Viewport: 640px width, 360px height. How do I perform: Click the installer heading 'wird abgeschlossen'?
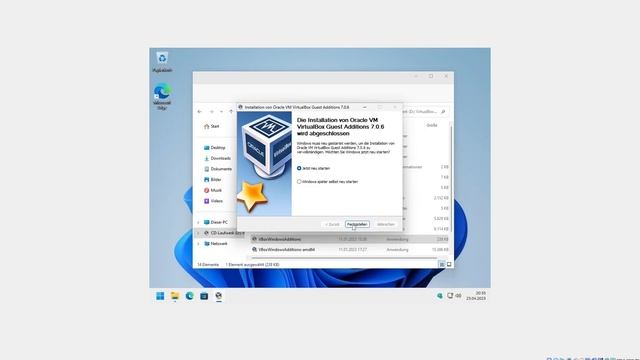323,133
